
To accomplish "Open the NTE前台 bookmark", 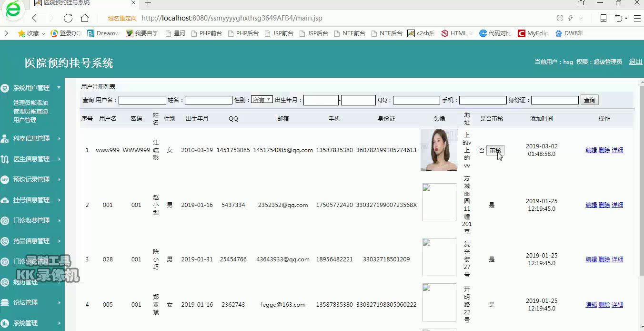I will pyautogui.click(x=350, y=33).
